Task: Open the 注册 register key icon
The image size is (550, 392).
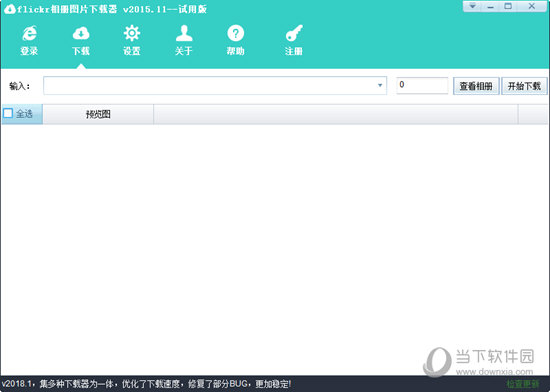Action: tap(294, 40)
